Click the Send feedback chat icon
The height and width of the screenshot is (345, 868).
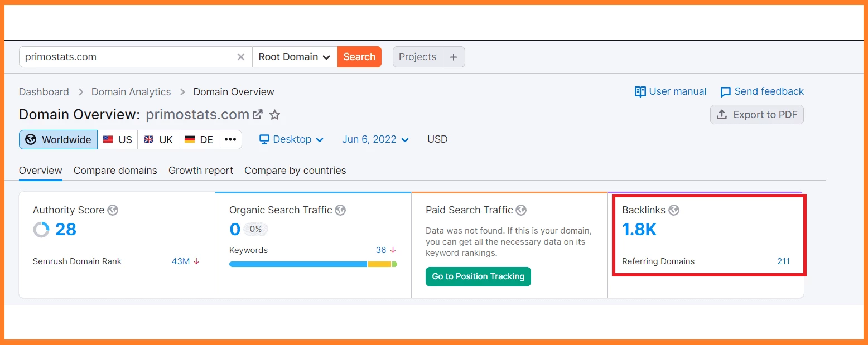(726, 92)
